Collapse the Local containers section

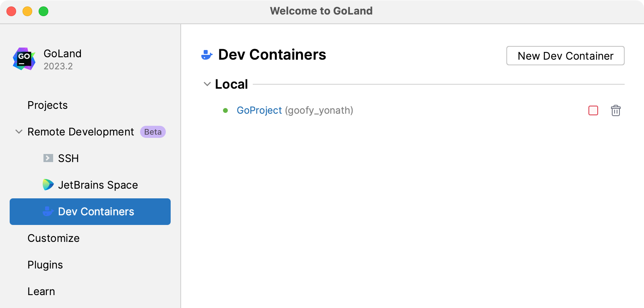pos(207,84)
